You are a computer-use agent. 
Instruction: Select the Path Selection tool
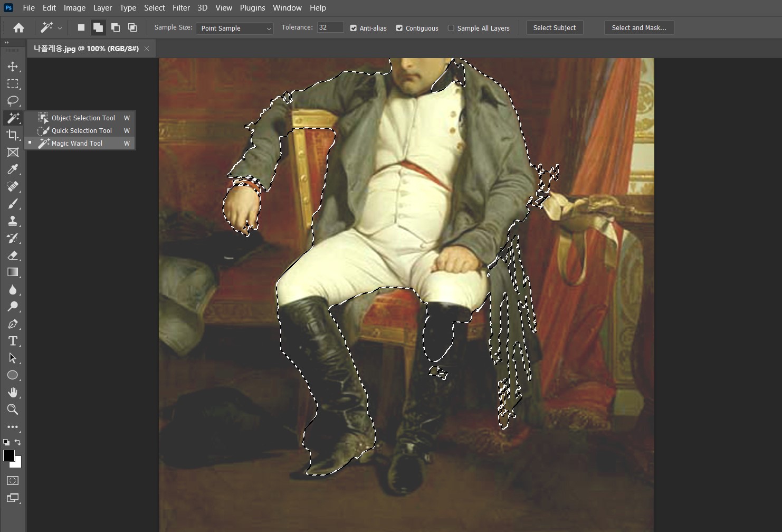[x=13, y=358]
